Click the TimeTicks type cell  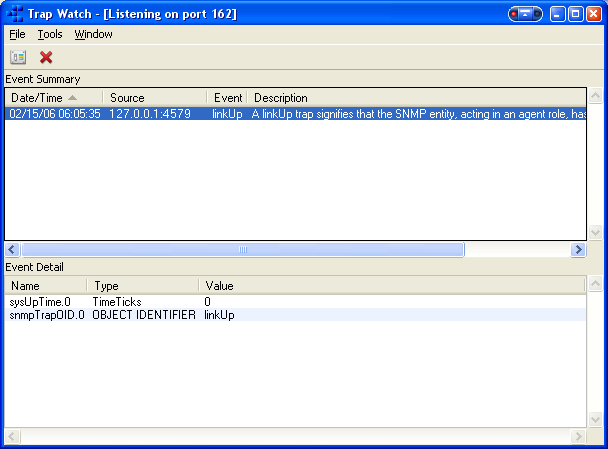[x=117, y=302]
